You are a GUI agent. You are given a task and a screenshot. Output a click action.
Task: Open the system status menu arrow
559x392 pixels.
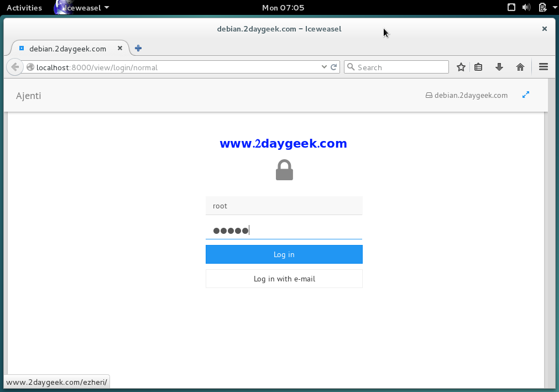point(555,8)
